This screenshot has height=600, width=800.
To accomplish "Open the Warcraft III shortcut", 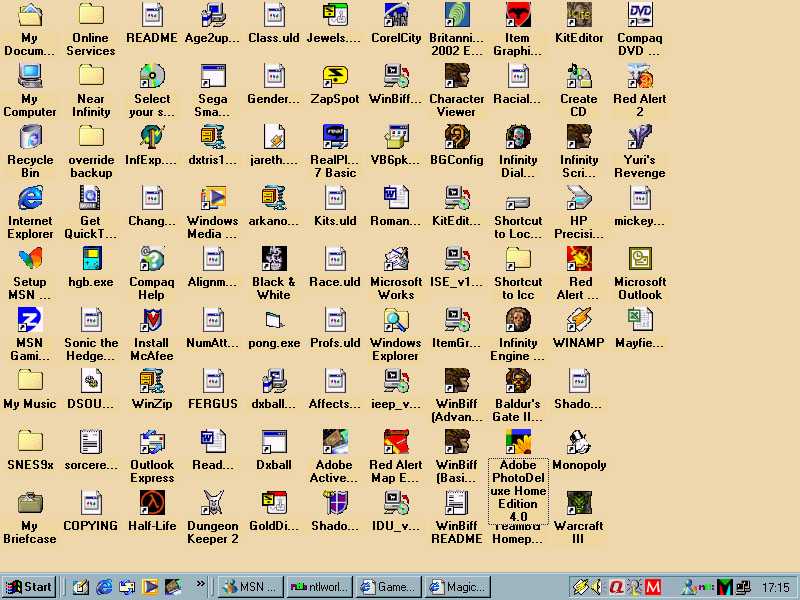I will pyautogui.click(x=579, y=503).
